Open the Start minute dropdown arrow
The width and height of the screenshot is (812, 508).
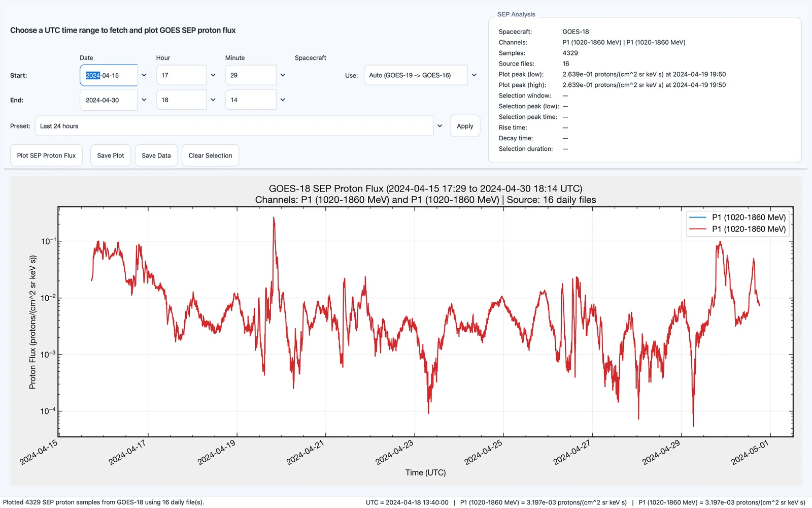pos(283,75)
